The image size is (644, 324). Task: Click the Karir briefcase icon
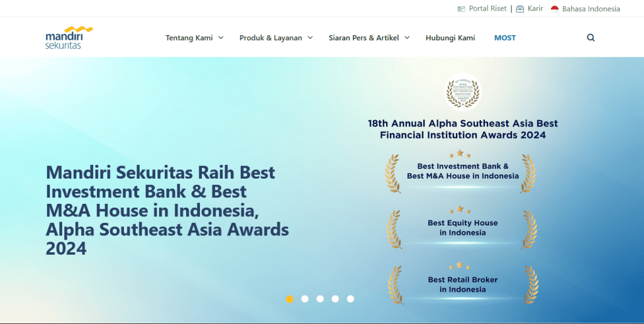(520, 9)
